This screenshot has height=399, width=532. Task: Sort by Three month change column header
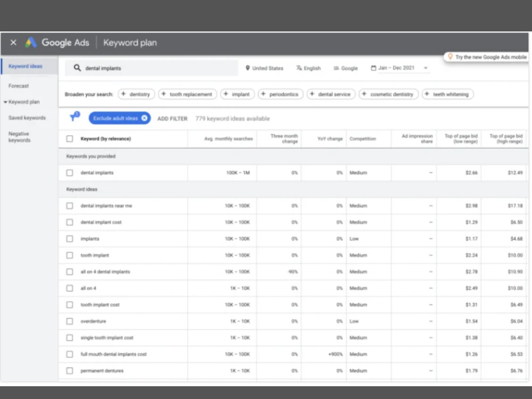pos(284,138)
